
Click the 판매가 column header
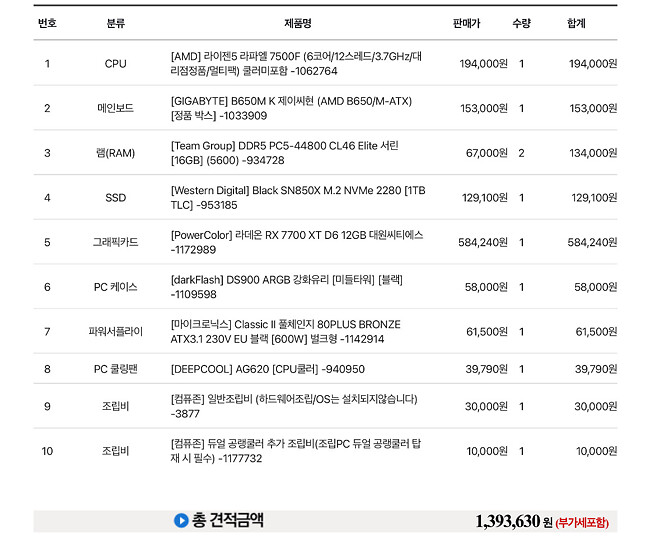coord(466,23)
